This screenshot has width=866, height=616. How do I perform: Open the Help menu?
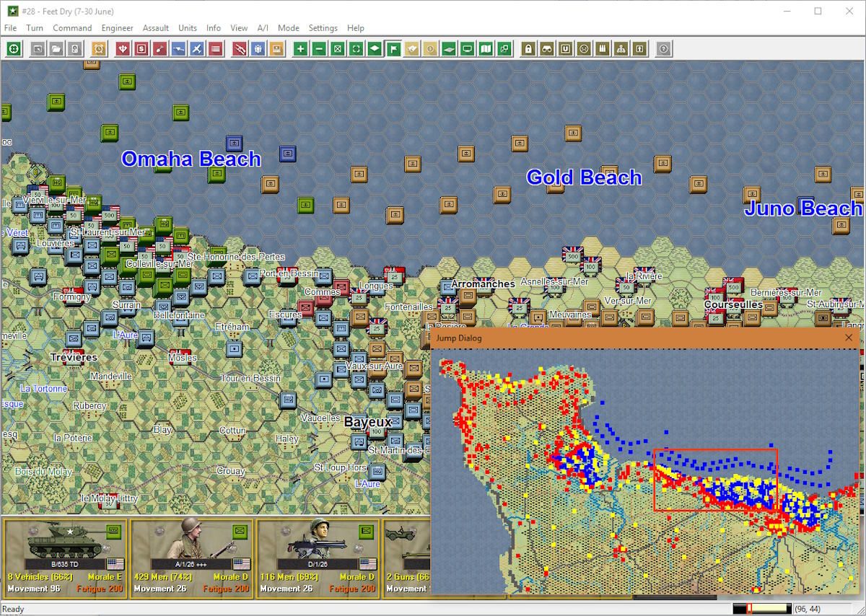[x=356, y=28]
